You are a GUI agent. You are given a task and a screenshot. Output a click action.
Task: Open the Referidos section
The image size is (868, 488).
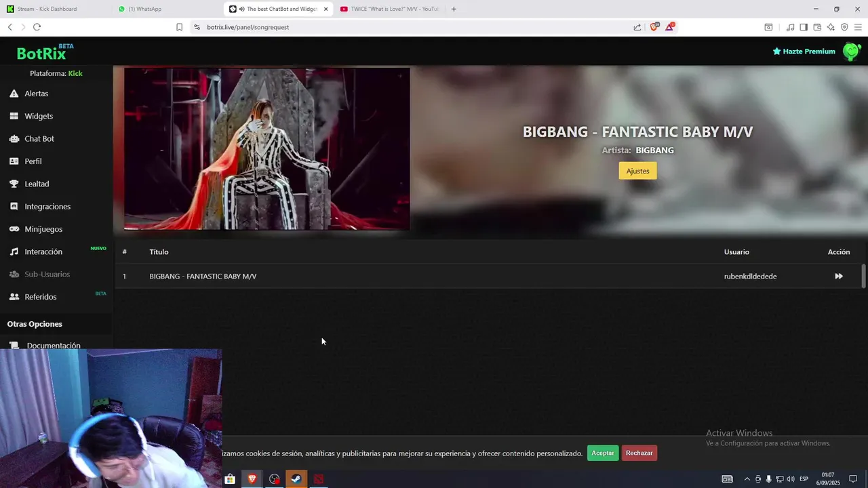pos(41,297)
